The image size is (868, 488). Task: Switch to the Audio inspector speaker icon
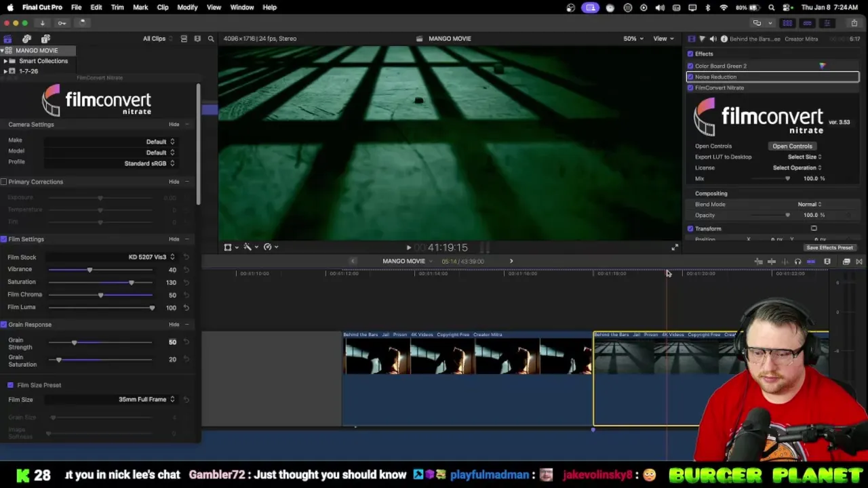(x=713, y=39)
